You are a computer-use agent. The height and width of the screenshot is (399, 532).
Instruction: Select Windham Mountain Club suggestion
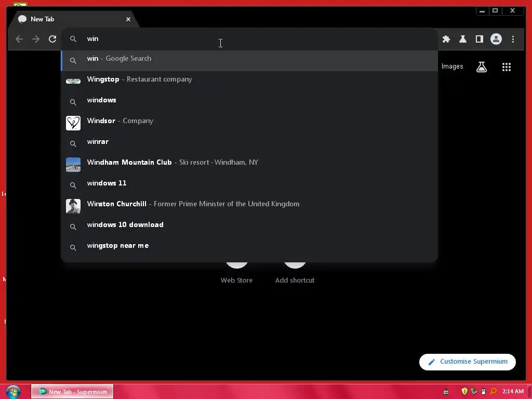249,164
